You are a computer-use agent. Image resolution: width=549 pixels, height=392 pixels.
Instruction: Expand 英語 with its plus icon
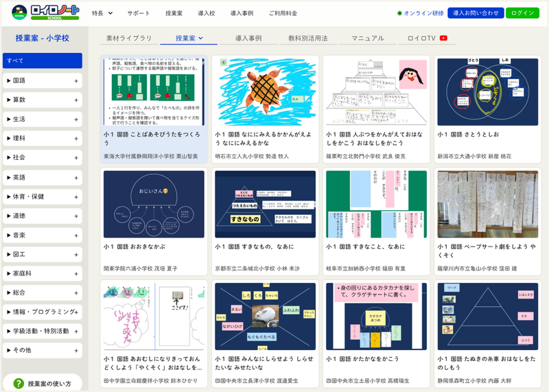tap(76, 178)
